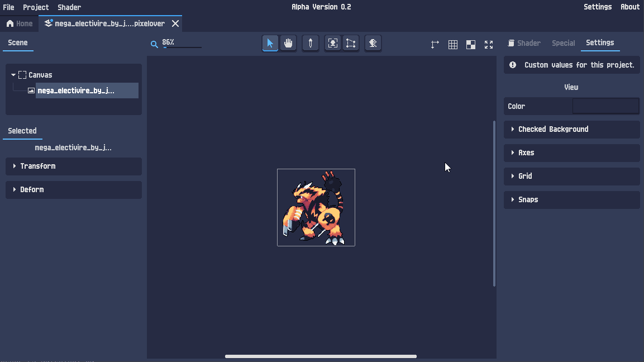
Task: Select the frame-selection tool icon
Action: tap(333, 43)
